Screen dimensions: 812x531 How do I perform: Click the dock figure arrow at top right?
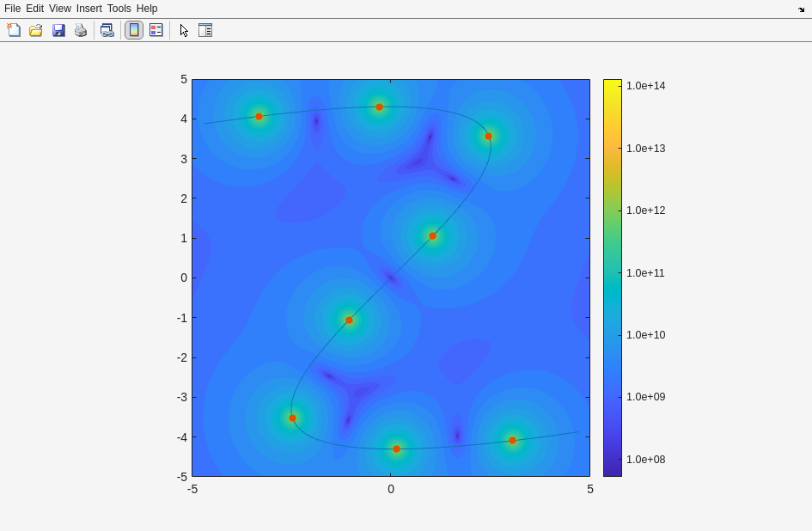point(801,9)
